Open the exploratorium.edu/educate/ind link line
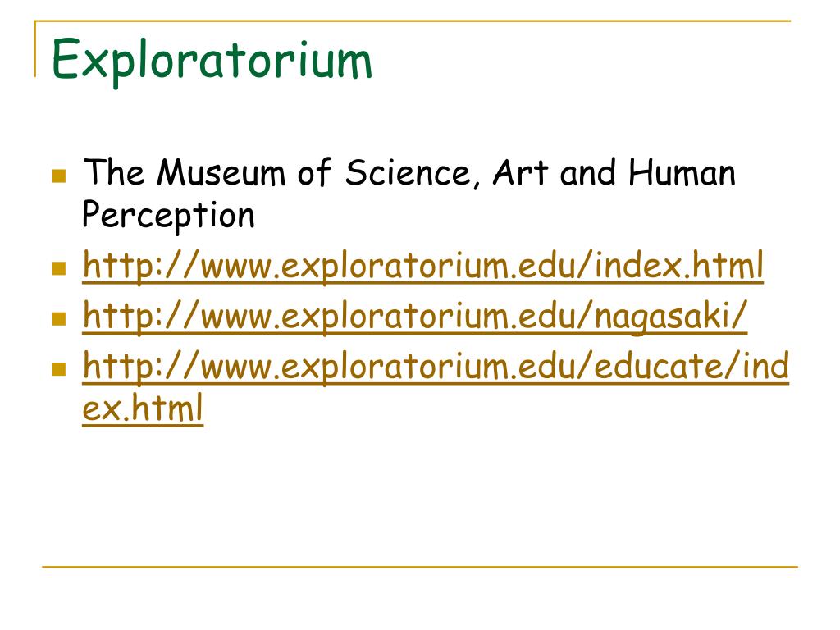Image resolution: width=840 pixels, height=630 pixels. pyautogui.click(x=436, y=367)
